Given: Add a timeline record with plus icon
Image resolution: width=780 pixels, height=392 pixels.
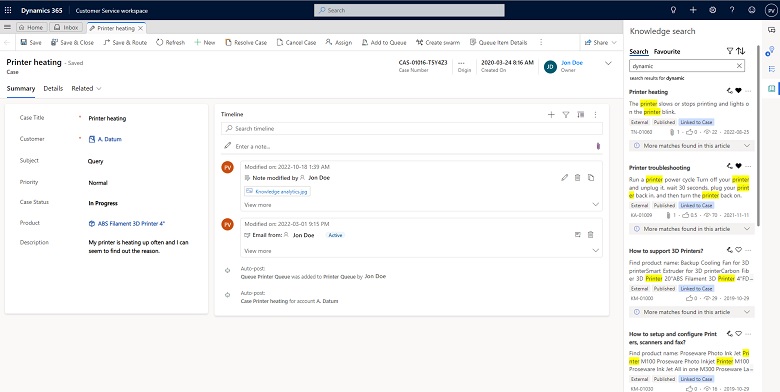Looking at the screenshot, I should [551, 115].
